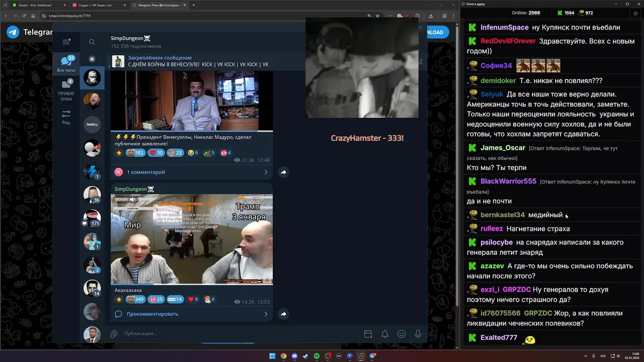Toggle the reaction showing 23
This screenshot has height=362, width=644.
tap(176, 153)
